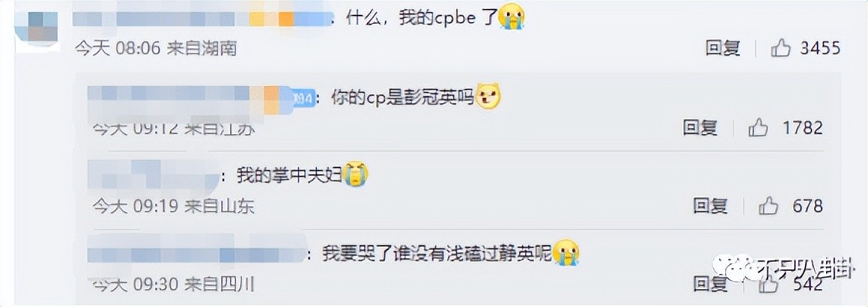Image resolution: width=868 pixels, height=307 pixels.
Task: Open username of 我的掌中夫妇 reply
Action: [x=153, y=175]
